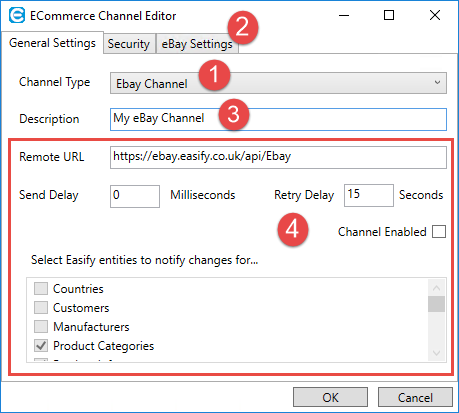Click the Remote URL label
This screenshot has width=459, height=413.
point(52,157)
